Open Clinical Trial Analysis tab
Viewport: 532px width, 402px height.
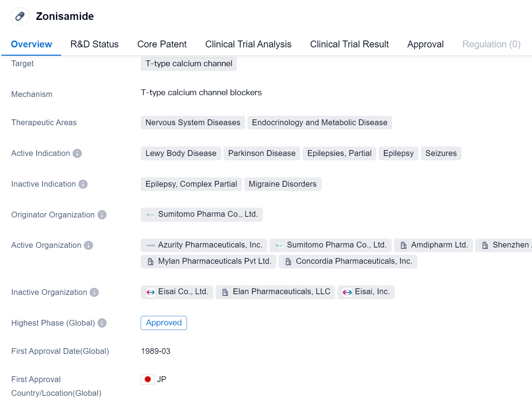[x=248, y=44]
